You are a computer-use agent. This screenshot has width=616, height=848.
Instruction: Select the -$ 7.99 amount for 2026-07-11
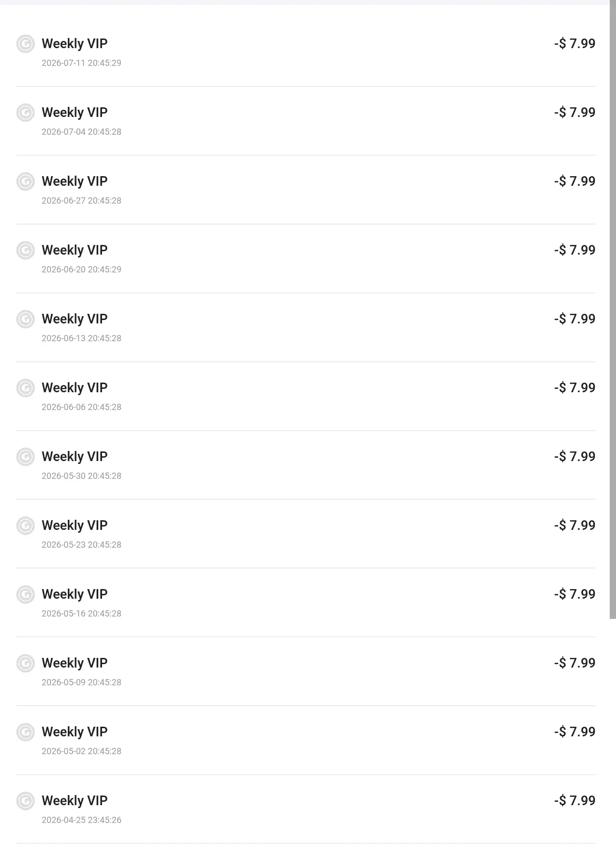[575, 43]
